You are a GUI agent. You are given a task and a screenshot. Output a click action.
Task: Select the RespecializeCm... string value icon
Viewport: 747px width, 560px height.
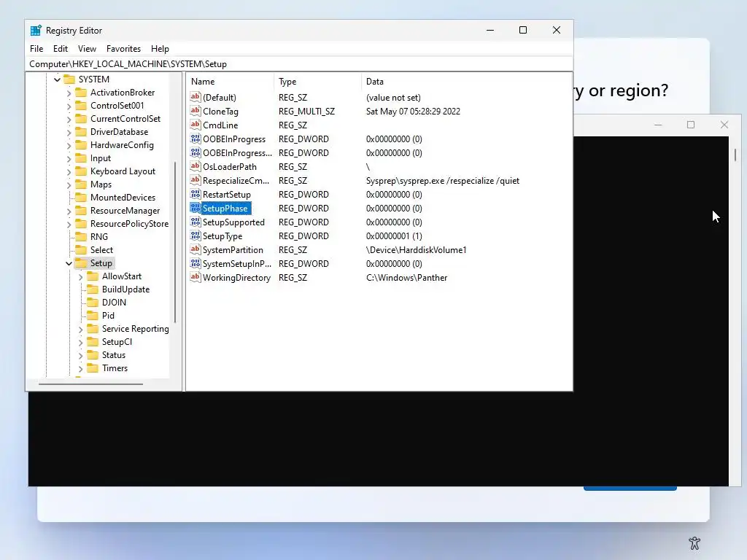click(196, 180)
